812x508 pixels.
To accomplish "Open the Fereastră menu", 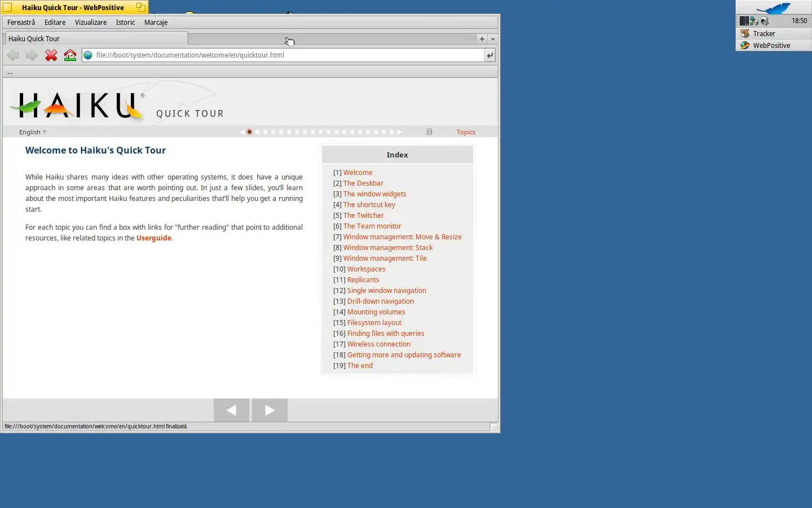I will [21, 23].
